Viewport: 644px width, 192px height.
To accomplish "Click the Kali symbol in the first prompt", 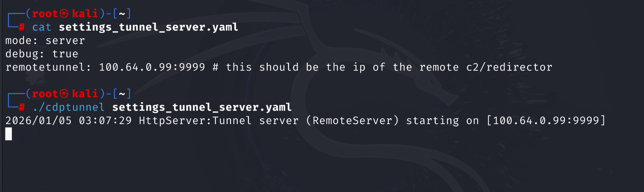I will [64, 14].
